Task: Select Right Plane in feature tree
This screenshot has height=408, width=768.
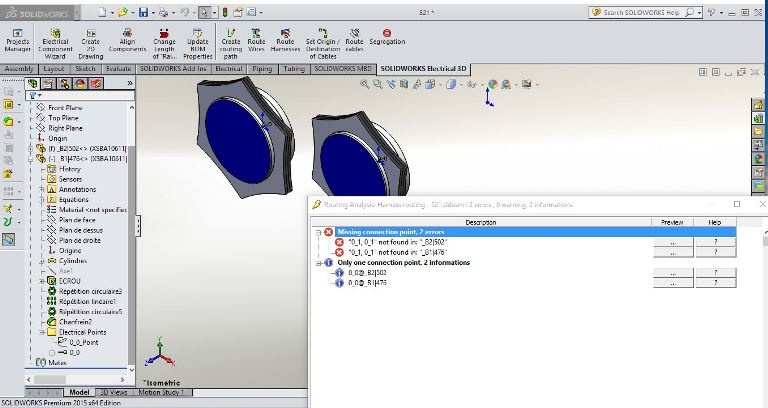Action: [65, 128]
